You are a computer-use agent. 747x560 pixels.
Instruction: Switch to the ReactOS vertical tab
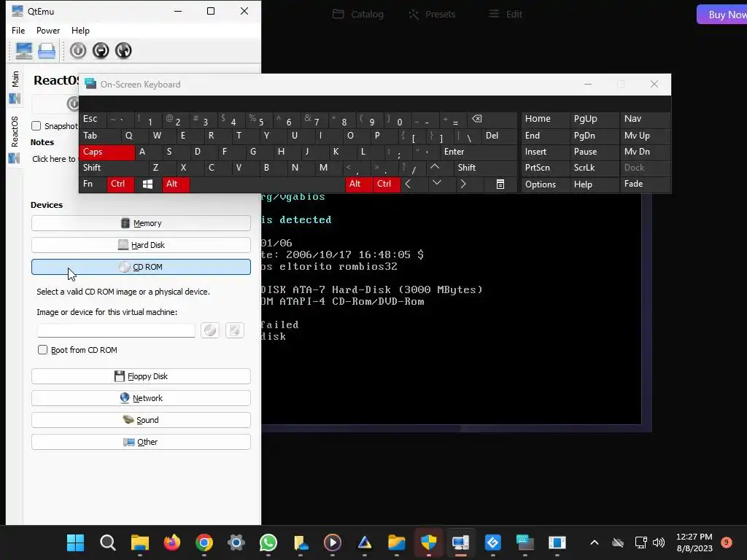click(x=15, y=139)
